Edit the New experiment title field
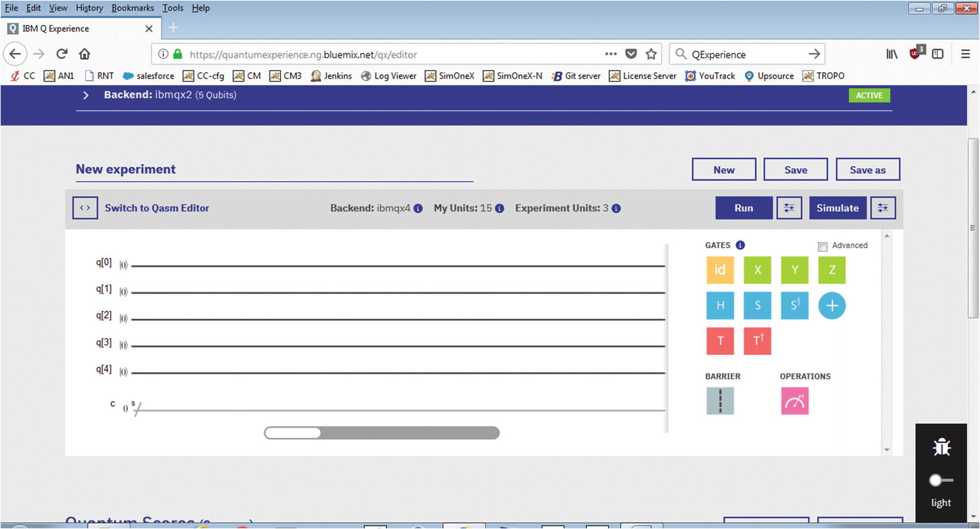Image resolution: width=980 pixels, height=529 pixels. [x=274, y=169]
